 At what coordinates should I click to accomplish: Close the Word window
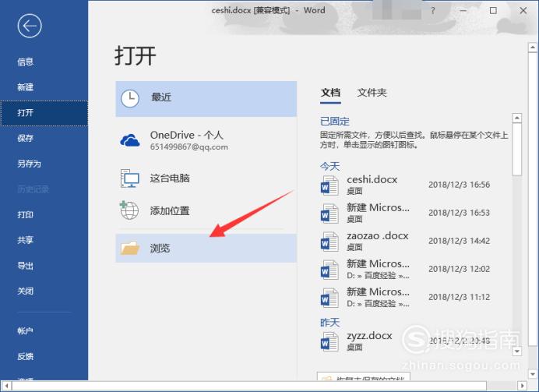coord(523,11)
